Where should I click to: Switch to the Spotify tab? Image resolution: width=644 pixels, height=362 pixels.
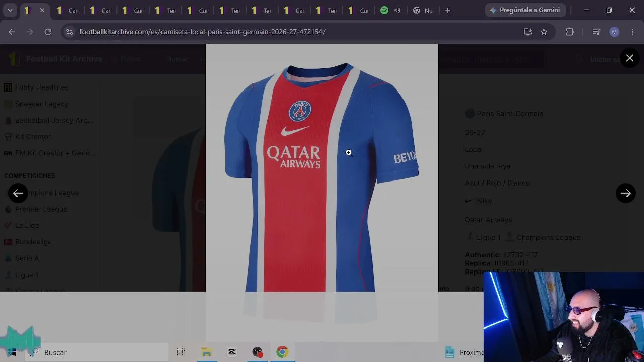click(384, 10)
